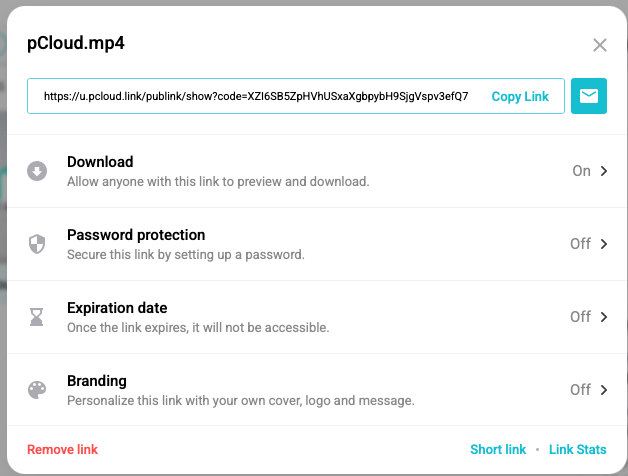Viewport: 628px width, 476px height.
Task: Send the link by email envelope icon
Action: (588, 96)
